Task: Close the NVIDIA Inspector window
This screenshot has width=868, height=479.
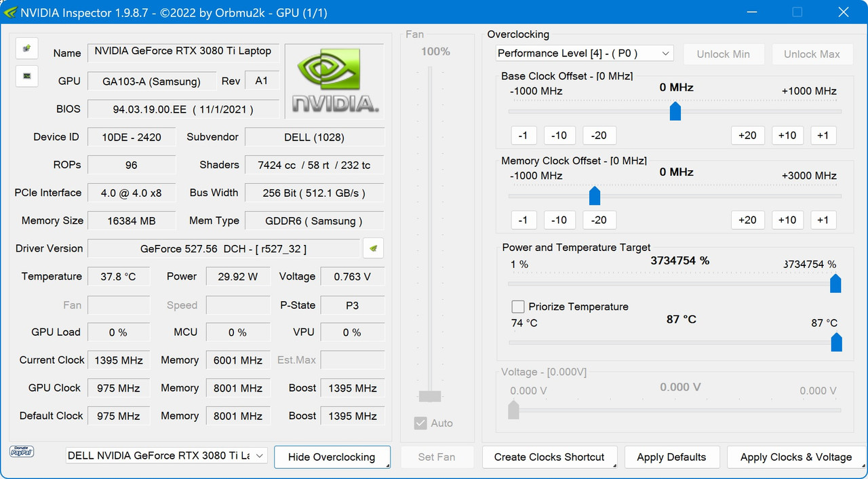Action: point(843,12)
